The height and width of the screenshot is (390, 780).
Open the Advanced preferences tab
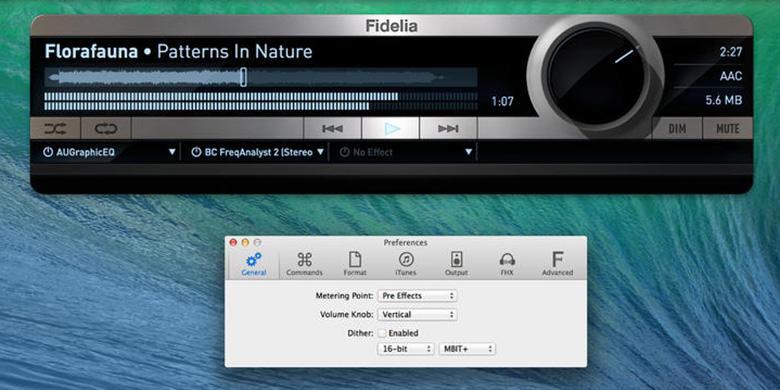[x=558, y=265]
